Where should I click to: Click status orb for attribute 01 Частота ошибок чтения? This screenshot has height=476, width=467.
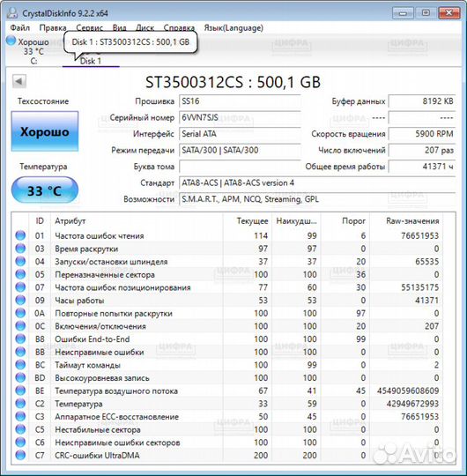tap(20, 235)
